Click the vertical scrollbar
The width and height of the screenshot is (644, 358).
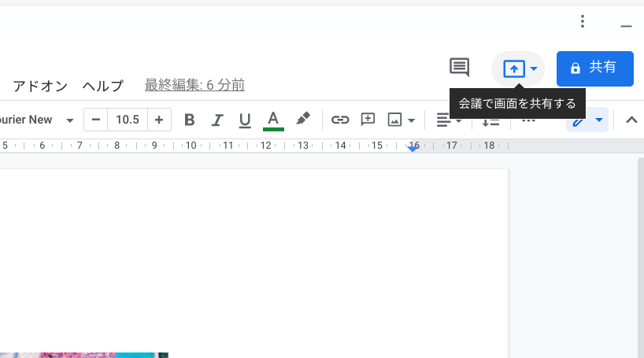tap(641, 257)
